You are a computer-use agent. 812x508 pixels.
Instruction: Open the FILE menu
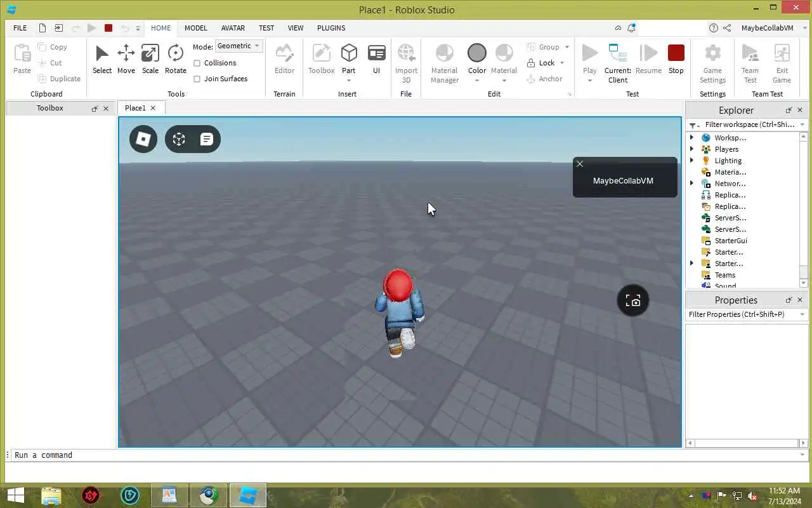[20, 28]
